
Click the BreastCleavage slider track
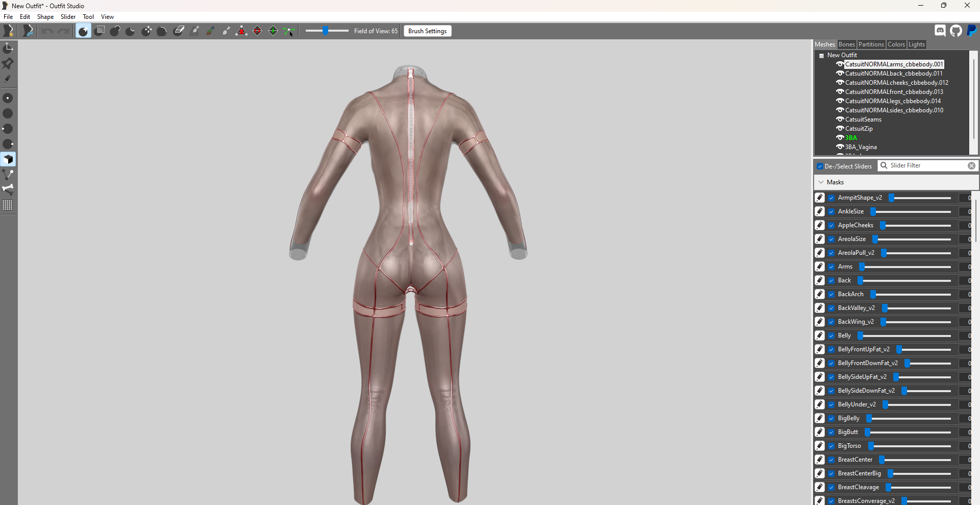918,488
